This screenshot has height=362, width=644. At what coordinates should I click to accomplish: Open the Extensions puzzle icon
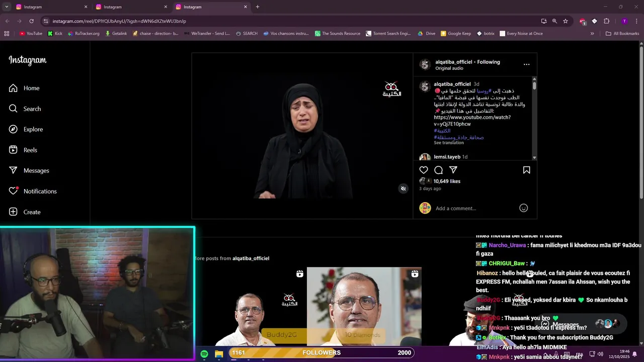click(606, 21)
